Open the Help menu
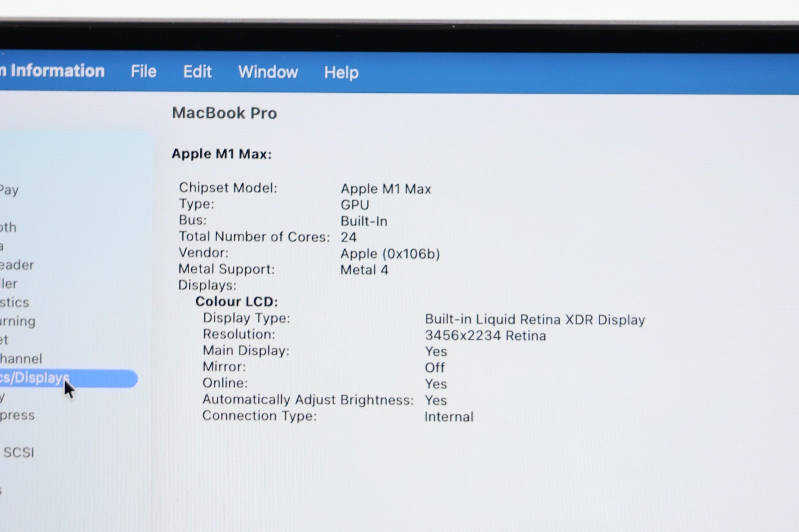 pos(341,72)
